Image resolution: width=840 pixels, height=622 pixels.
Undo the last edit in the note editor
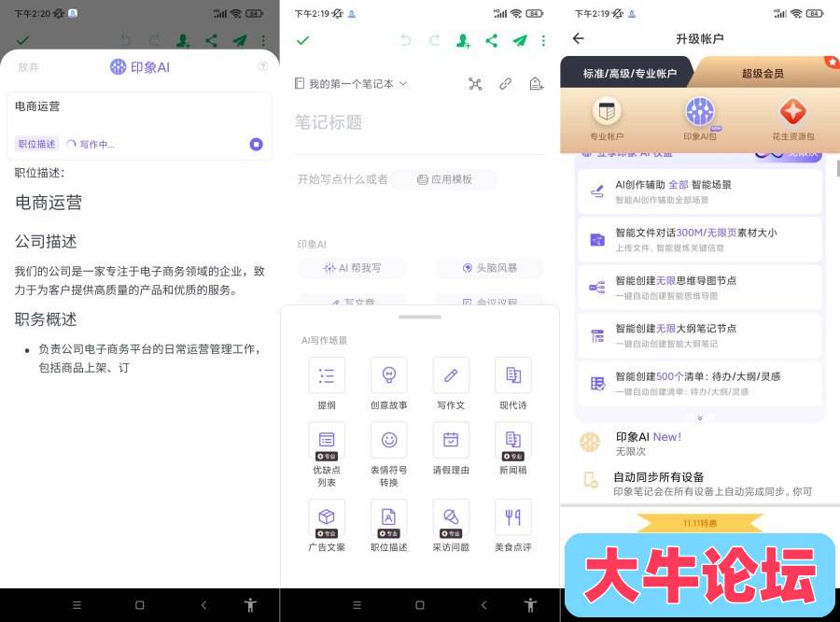point(406,40)
